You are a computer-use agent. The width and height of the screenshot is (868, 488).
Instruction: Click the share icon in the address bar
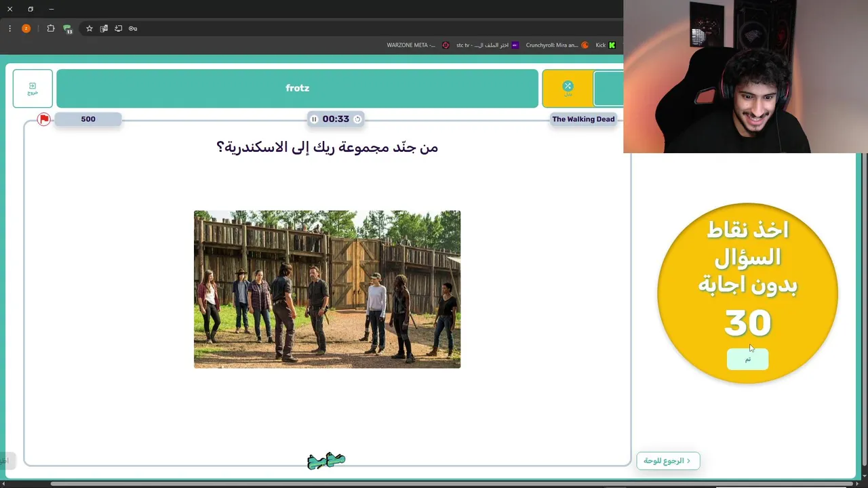[118, 28]
